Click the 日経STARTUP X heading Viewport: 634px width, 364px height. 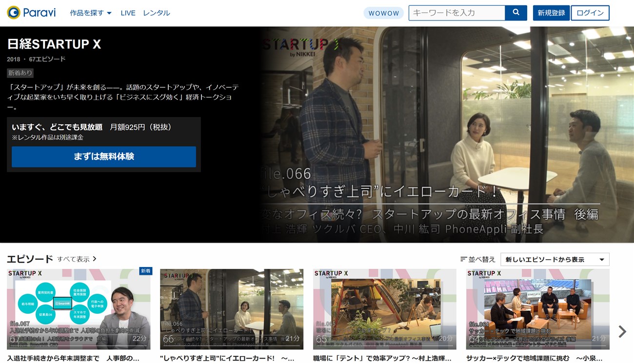pyautogui.click(x=54, y=44)
